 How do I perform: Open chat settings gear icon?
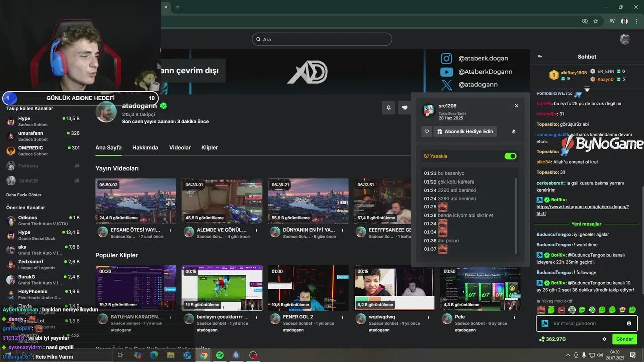coord(604,339)
